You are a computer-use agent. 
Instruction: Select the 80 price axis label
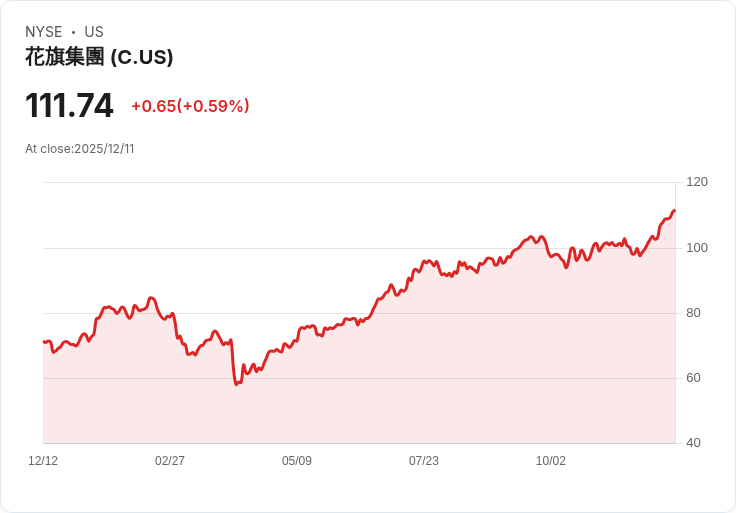tap(693, 313)
